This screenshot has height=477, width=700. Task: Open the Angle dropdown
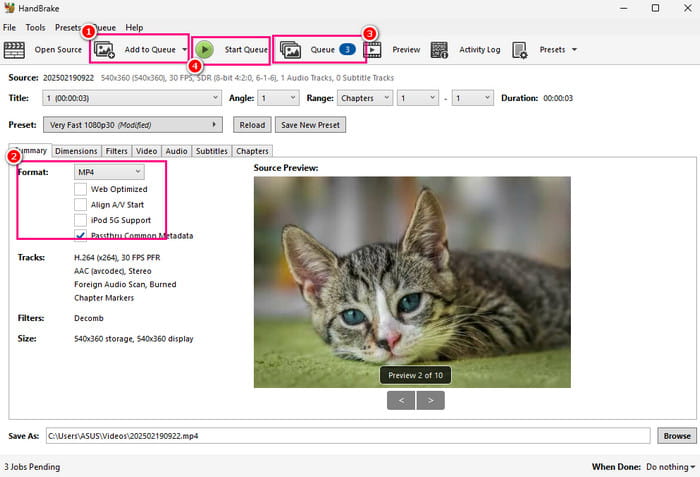coord(278,98)
